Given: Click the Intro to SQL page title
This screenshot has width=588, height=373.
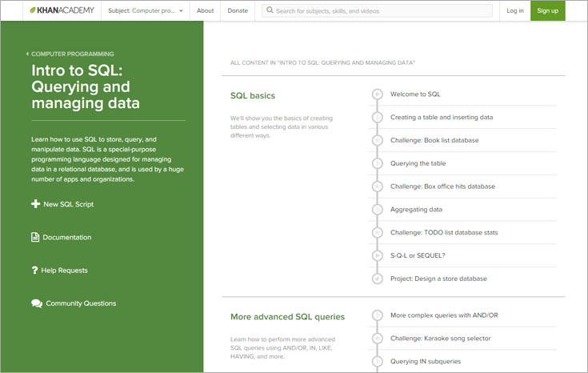Looking at the screenshot, I should 86,86.
